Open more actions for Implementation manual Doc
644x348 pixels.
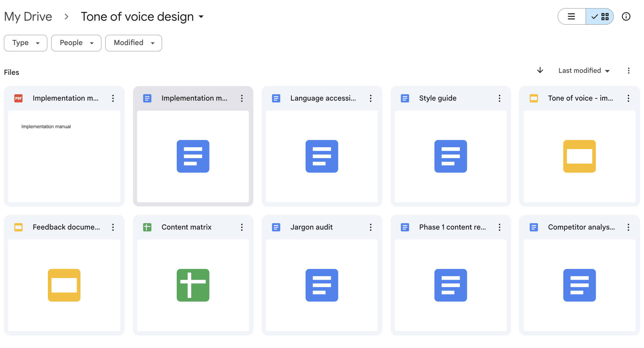click(242, 98)
